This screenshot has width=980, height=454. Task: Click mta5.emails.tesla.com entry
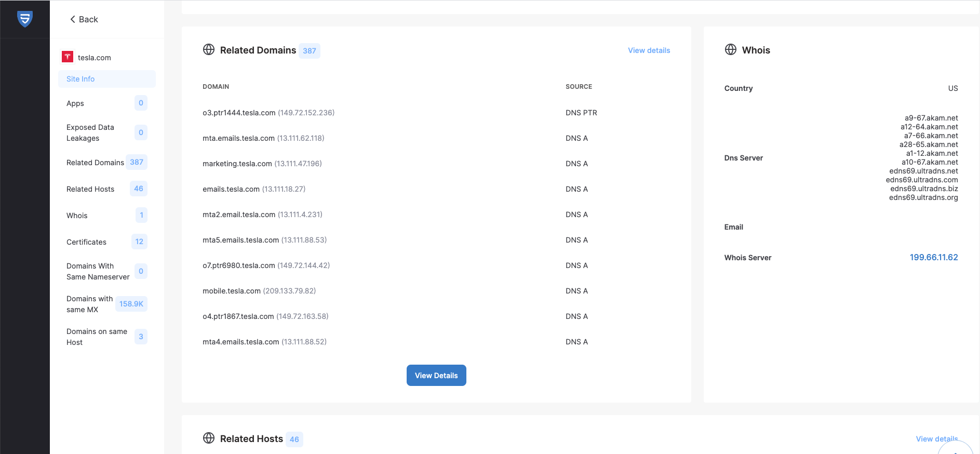[x=265, y=240]
